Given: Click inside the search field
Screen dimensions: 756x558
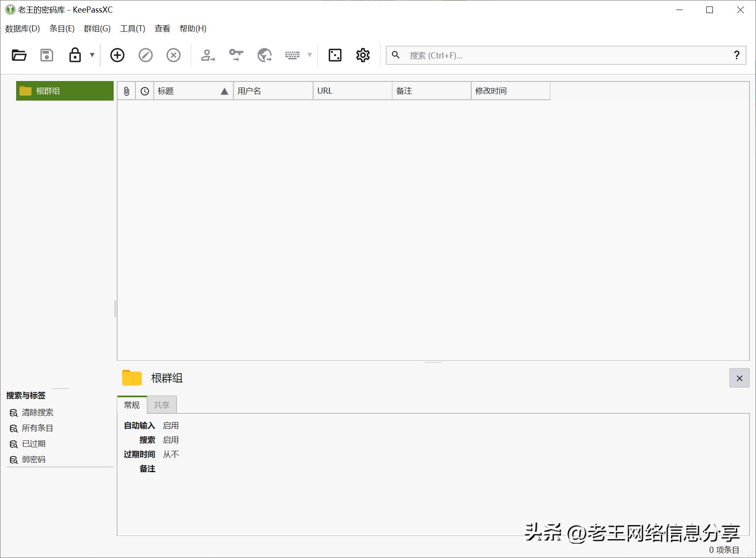Looking at the screenshot, I should (x=523, y=55).
